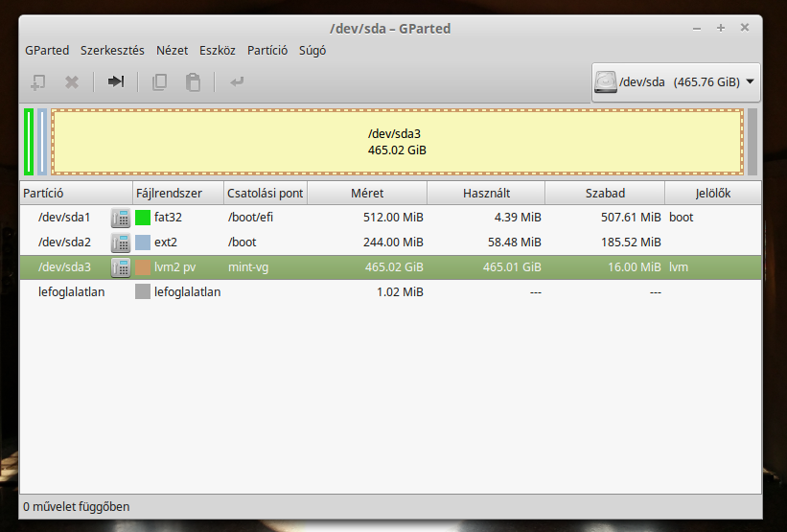The image size is (787, 532).
Task: Click the blue ext2 color swatch
Action: (x=143, y=243)
